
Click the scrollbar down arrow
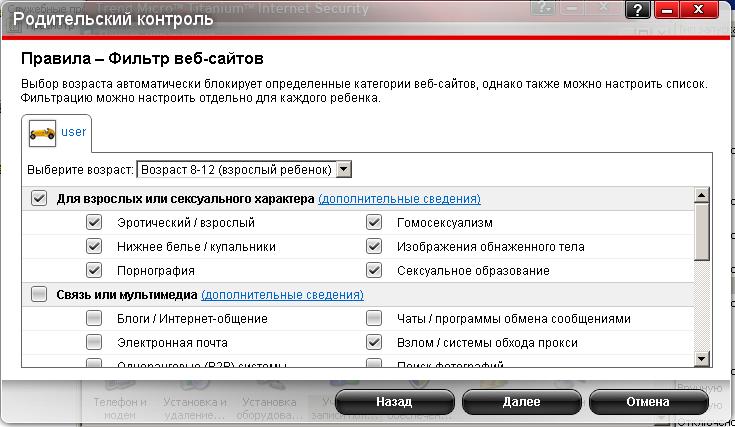click(701, 359)
